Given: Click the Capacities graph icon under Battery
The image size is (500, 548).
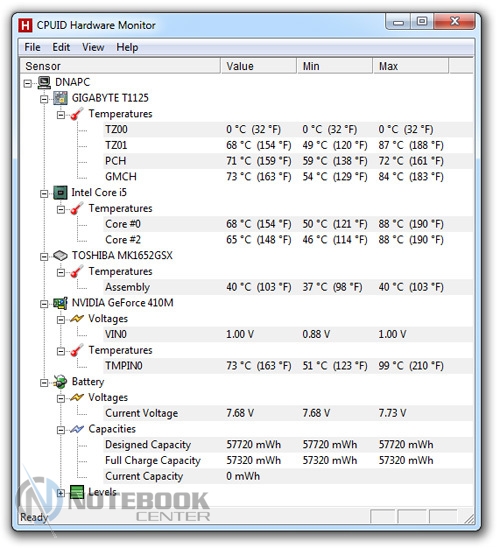Looking at the screenshot, I should pyautogui.click(x=77, y=429).
